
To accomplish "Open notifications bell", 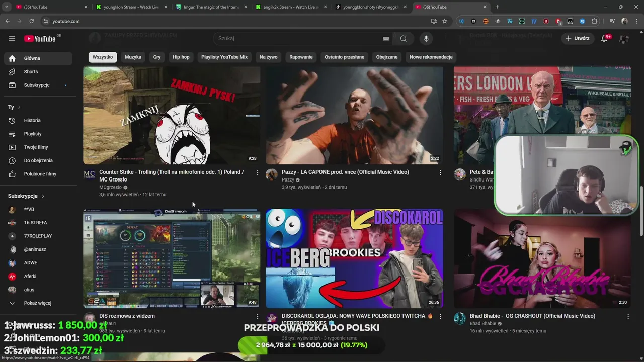I will coord(605,38).
